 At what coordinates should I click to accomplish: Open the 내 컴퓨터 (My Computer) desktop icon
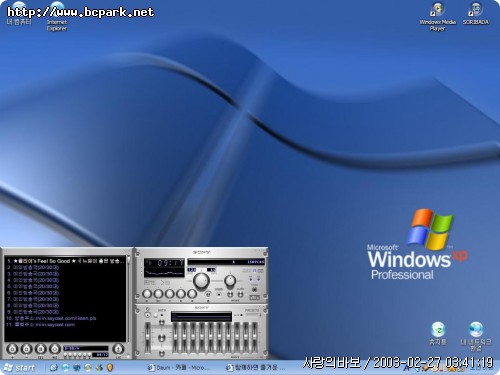click(x=19, y=13)
